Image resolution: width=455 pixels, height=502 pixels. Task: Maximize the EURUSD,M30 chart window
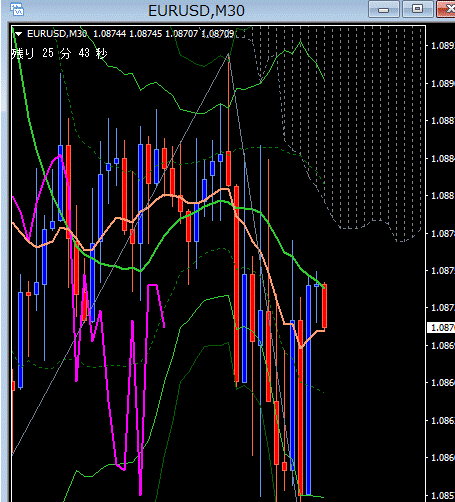(418, 9)
